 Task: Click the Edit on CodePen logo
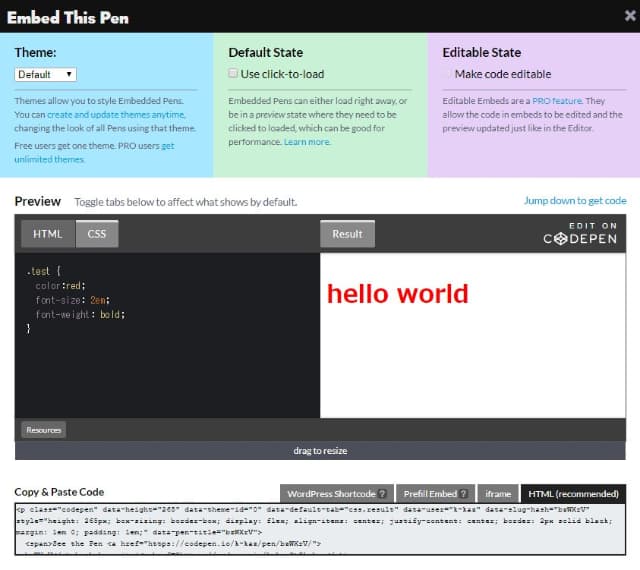click(x=580, y=234)
